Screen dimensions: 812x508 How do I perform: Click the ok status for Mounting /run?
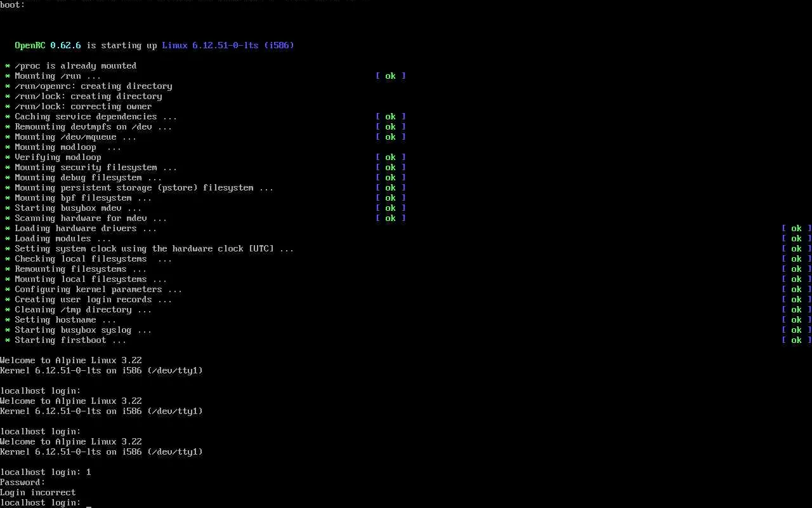click(x=391, y=76)
